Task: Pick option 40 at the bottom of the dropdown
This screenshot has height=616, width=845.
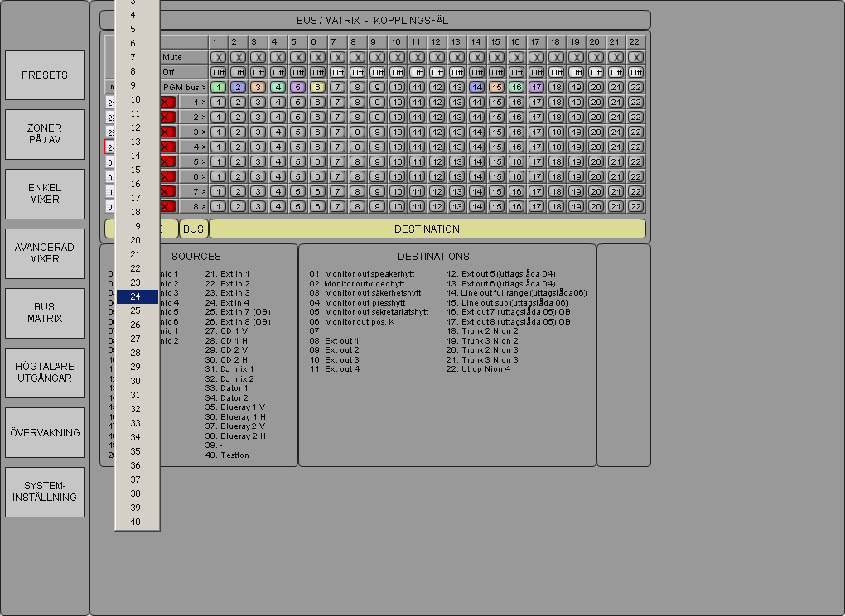Action: [x=136, y=522]
